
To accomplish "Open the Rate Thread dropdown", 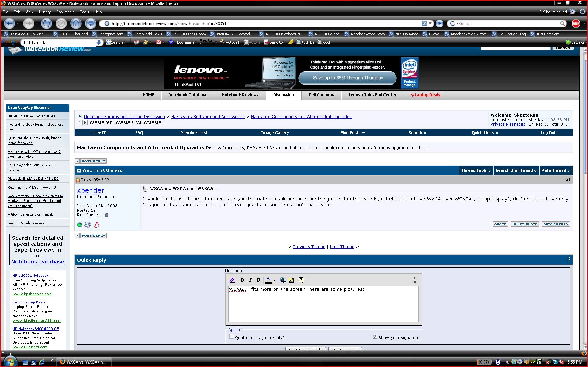I will 556,170.
